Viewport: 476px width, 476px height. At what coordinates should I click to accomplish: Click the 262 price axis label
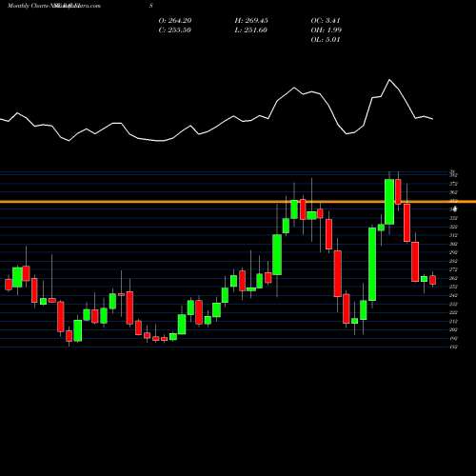(x=454, y=278)
